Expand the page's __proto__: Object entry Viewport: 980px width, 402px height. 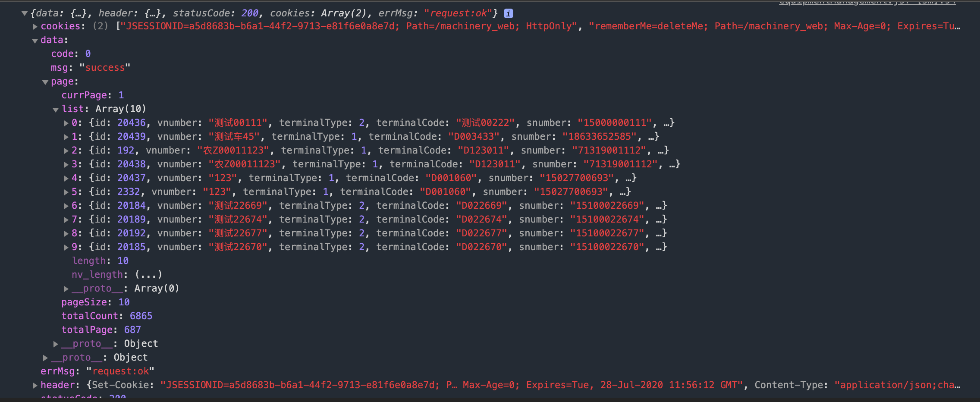[56, 344]
